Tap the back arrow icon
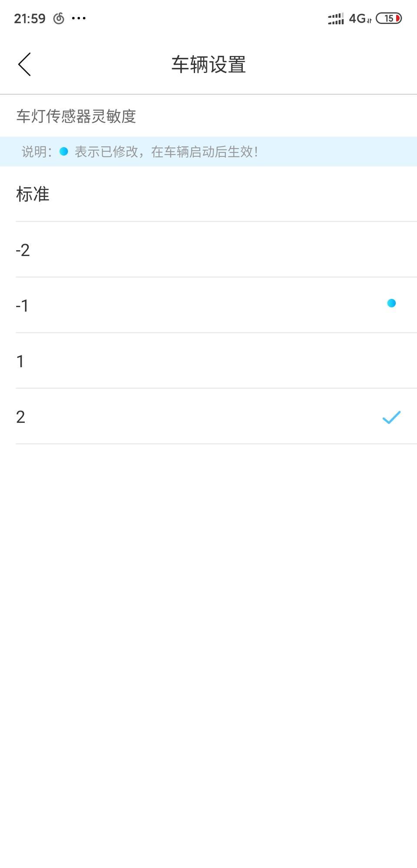Image resolution: width=417 pixels, height=868 pixels. coord(24,64)
